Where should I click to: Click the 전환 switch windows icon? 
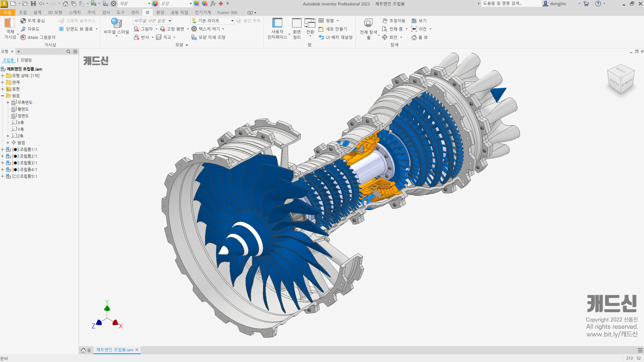pyautogui.click(x=310, y=23)
